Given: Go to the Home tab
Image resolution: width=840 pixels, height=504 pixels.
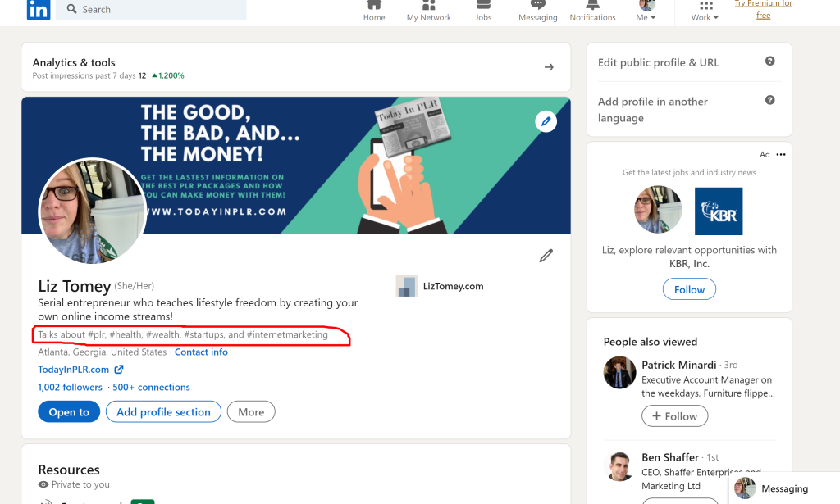Looking at the screenshot, I should [374, 11].
